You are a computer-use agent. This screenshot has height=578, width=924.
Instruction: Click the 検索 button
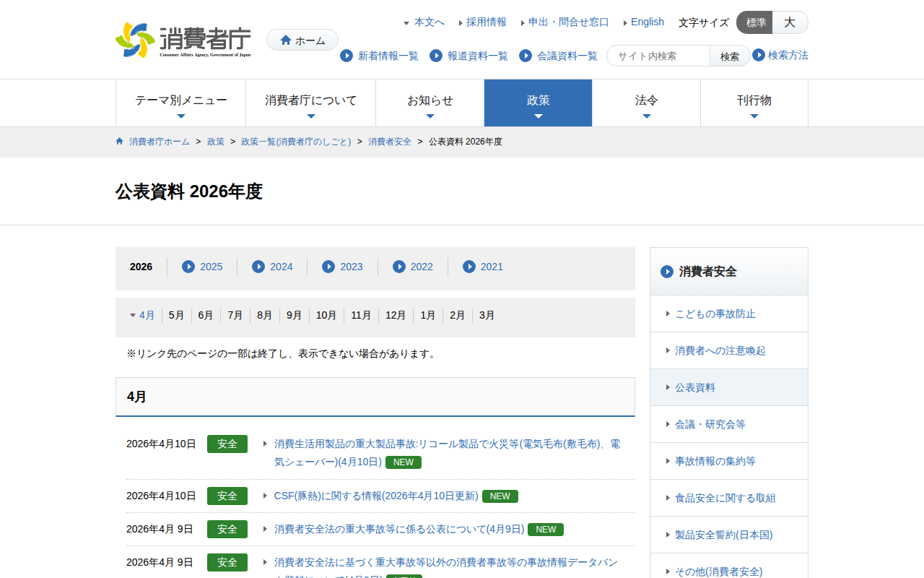pyautogui.click(x=730, y=56)
